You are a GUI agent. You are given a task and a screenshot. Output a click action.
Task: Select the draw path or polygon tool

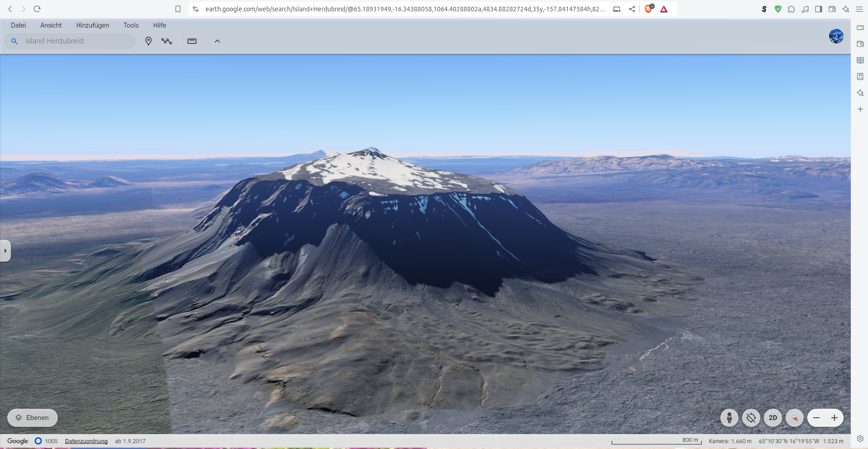point(167,41)
